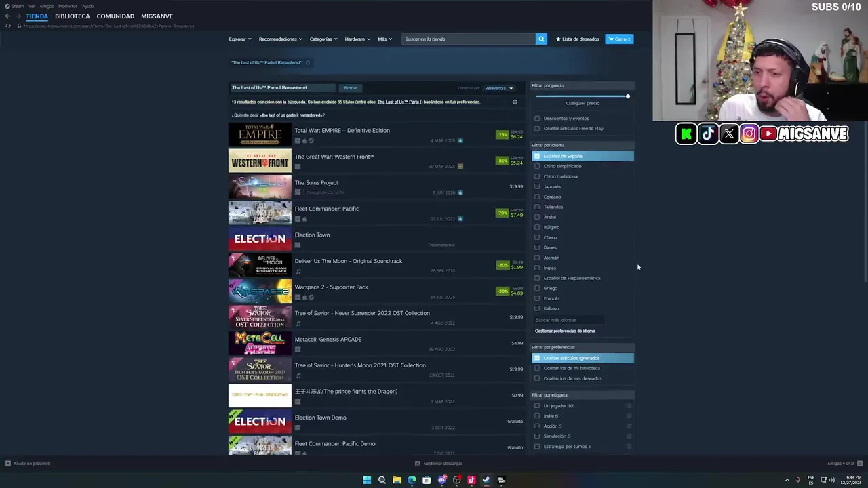This screenshot has width=868, height=488.
Task: Open TikTok app from the taskbar
Action: point(471,480)
